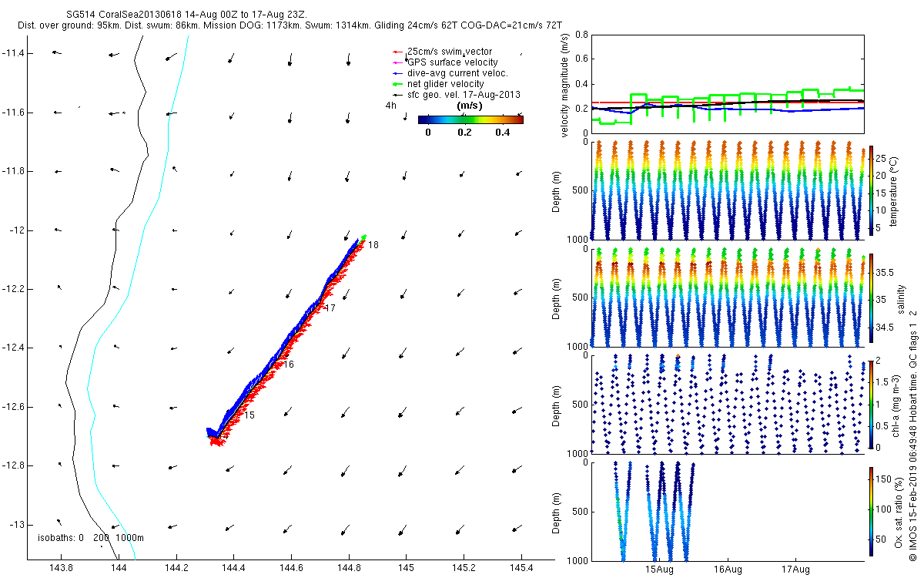Click map latitude tick "-12"
This screenshot has width=924, height=578.
(x=17, y=230)
